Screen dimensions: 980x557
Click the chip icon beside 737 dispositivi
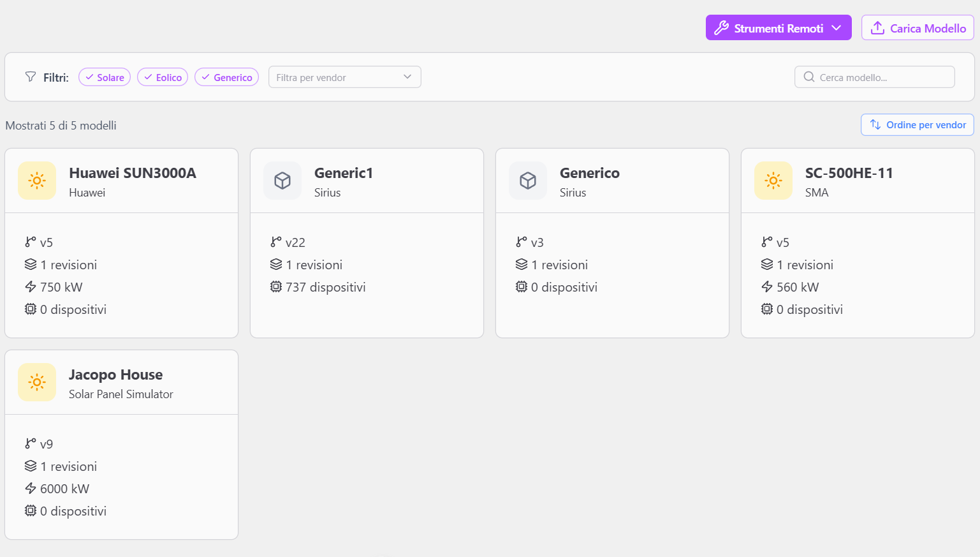(276, 287)
